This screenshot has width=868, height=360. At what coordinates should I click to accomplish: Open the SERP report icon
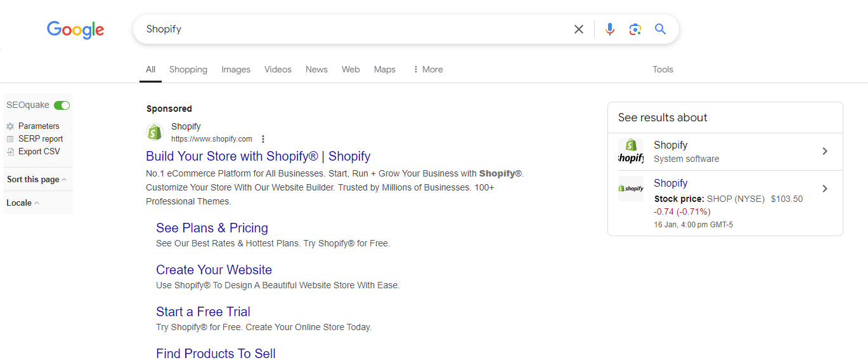point(10,139)
